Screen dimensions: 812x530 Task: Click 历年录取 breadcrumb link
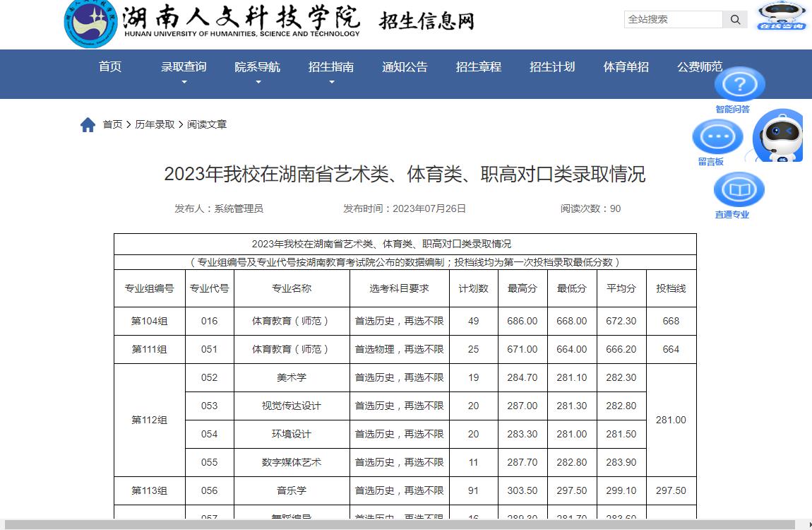[x=155, y=124]
